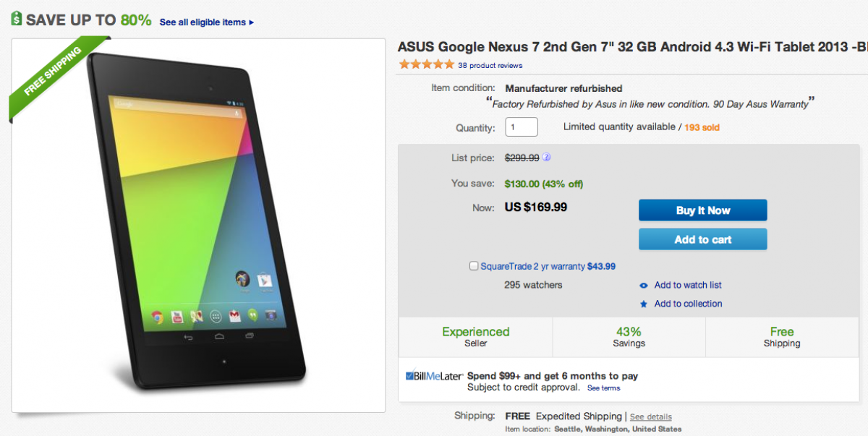Click the BillMeLater logo
Screen dimensions: 868x436
click(x=434, y=376)
